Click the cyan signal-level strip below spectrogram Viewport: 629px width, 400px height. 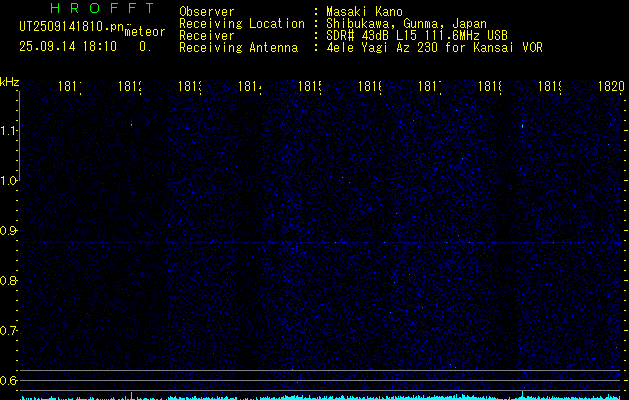tap(321, 397)
